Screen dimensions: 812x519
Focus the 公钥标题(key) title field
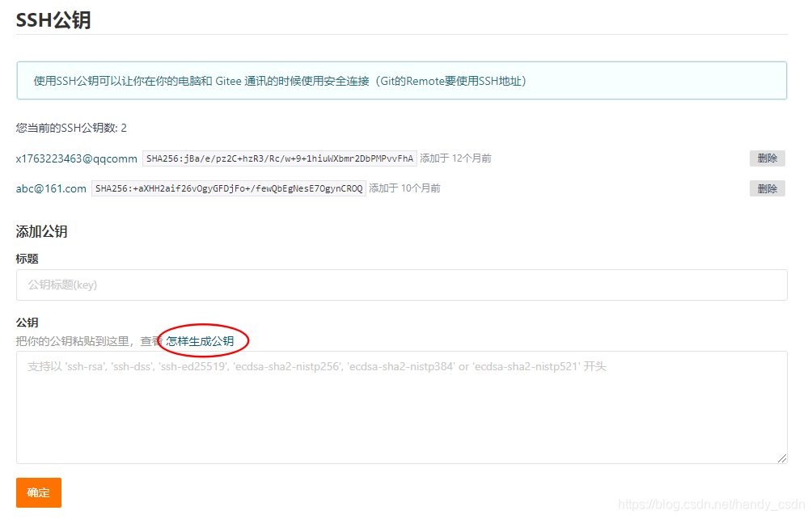402,285
